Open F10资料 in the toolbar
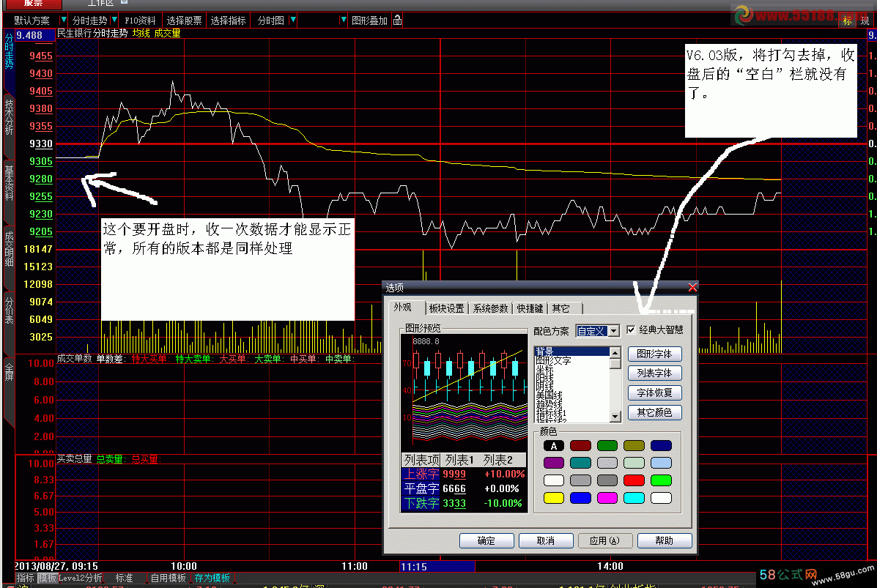The width and height of the screenshot is (877, 588). point(140,21)
